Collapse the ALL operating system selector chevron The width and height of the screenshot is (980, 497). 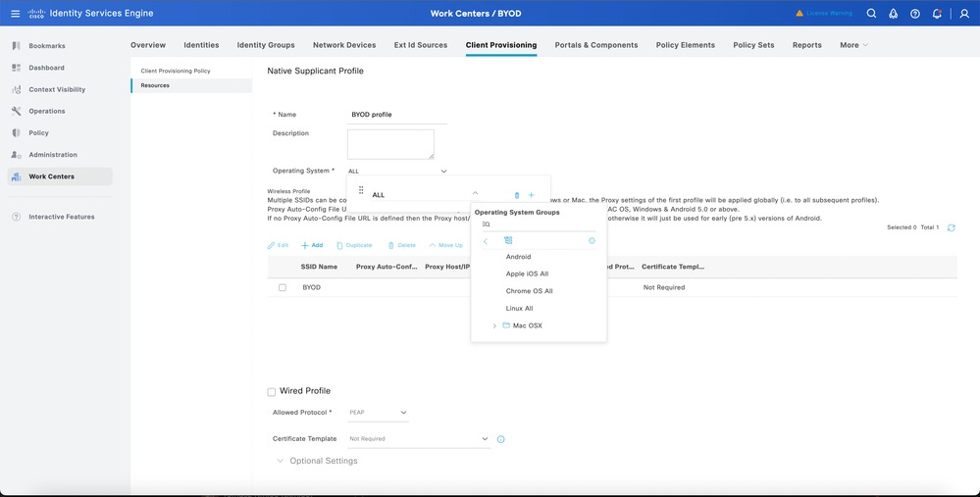pos(475,193)
